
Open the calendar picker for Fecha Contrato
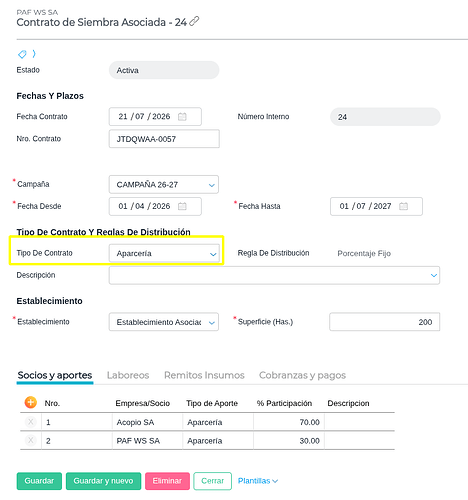(182, 117)
